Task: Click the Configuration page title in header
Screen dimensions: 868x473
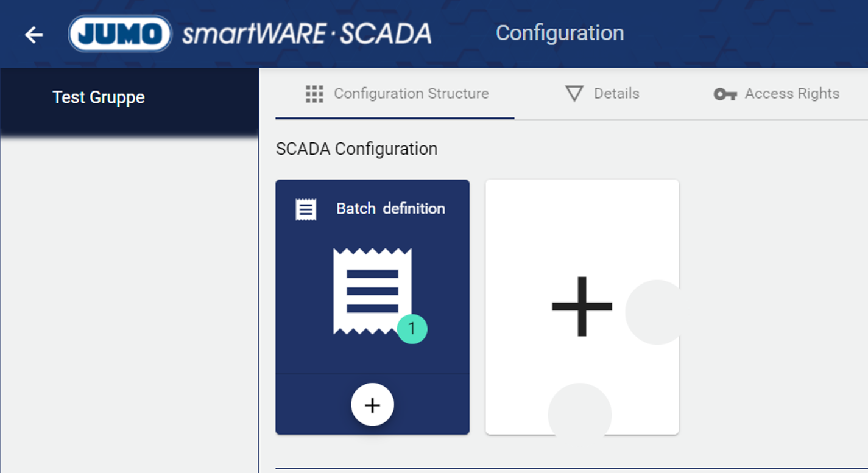Action: (559, 33)
